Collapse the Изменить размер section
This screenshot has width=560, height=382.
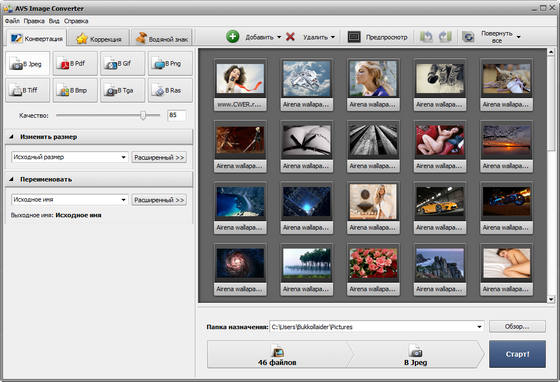point(11,137)
